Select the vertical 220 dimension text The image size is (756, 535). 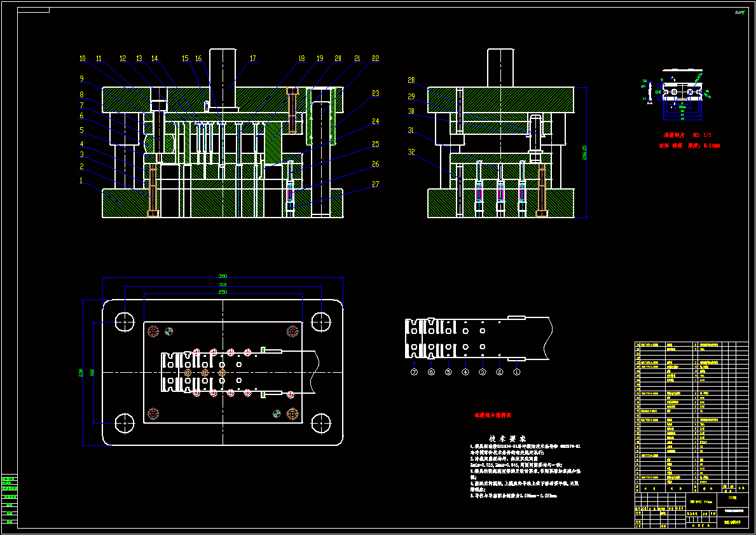(x=81, y=372)
